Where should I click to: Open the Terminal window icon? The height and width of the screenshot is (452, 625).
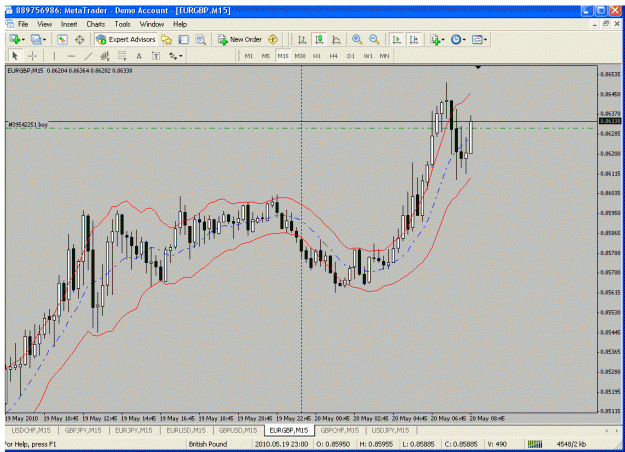183,39
